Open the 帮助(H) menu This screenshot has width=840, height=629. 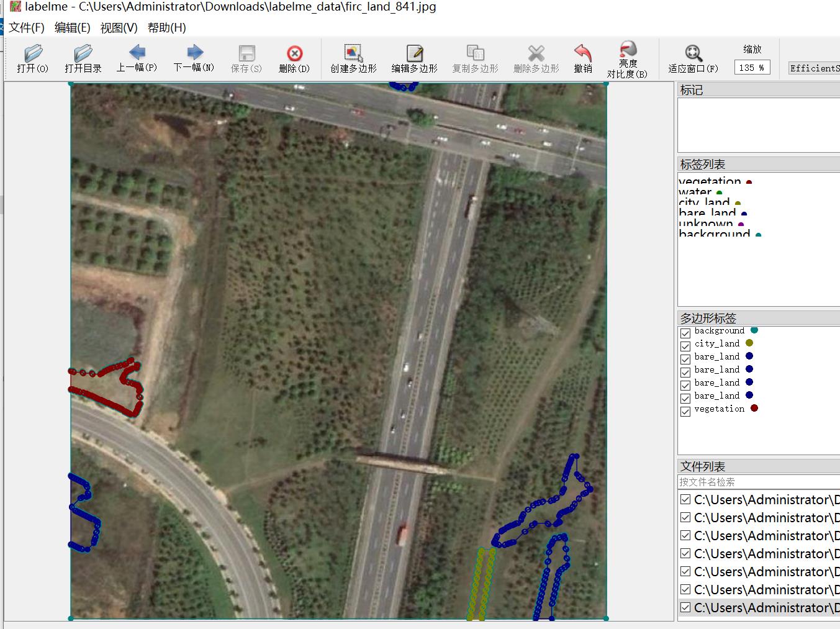tap(166, 28)
